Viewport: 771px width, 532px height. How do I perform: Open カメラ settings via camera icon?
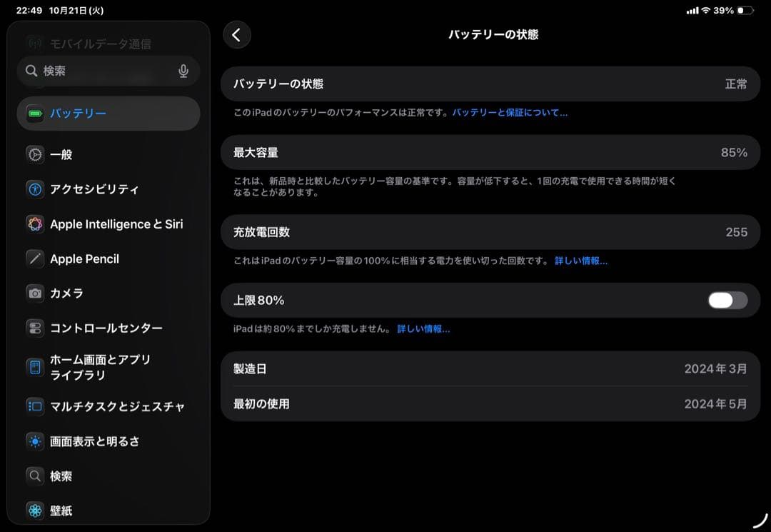pos(34,293)
